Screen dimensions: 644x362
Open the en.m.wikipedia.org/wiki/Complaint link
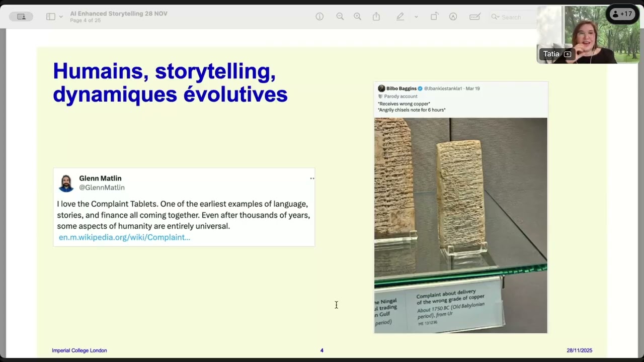(124, 237)
